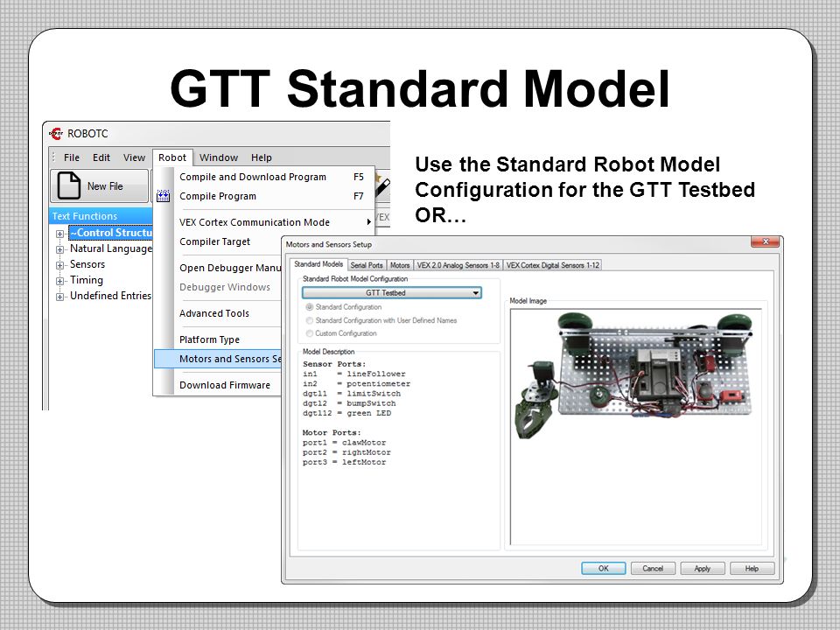Image resolution: width=840 pixels, height=630 pixels.
Task: Click 'dgtl1 = limitSwitch' description line
Action: pyautogui.click(x=352, y=393)
